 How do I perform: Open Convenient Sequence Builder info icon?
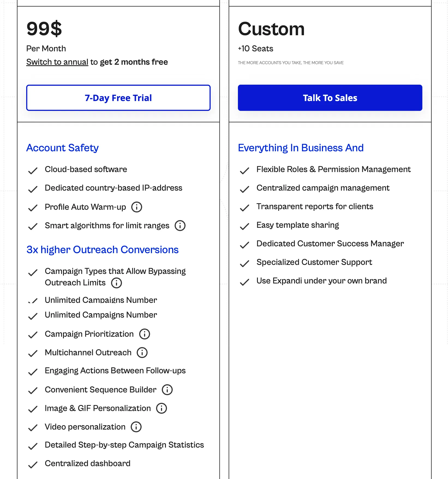click(x=167, y=390)
